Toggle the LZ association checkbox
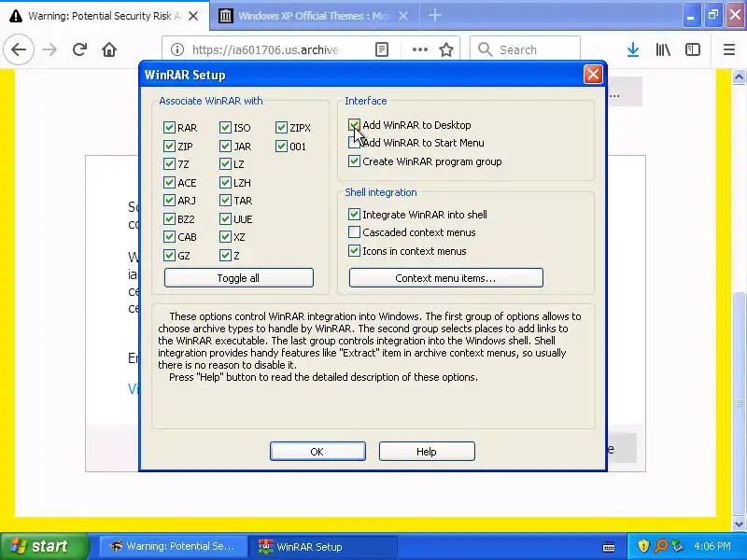Image resolution: width=747 pixels, height=560 pixels. (225, 164)
